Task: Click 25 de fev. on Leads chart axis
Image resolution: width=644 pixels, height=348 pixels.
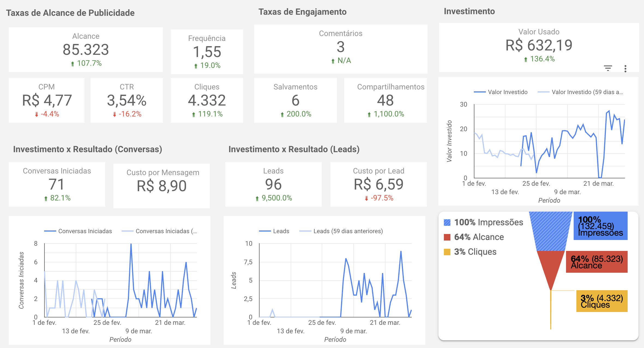Action: click(x=322, y=323)
